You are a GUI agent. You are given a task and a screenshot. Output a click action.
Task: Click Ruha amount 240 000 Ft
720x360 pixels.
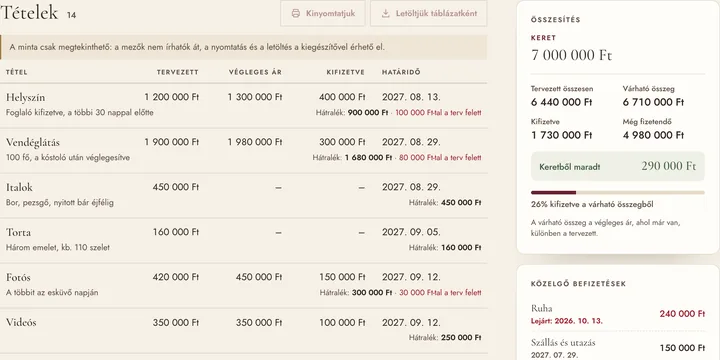click(682, 314)
